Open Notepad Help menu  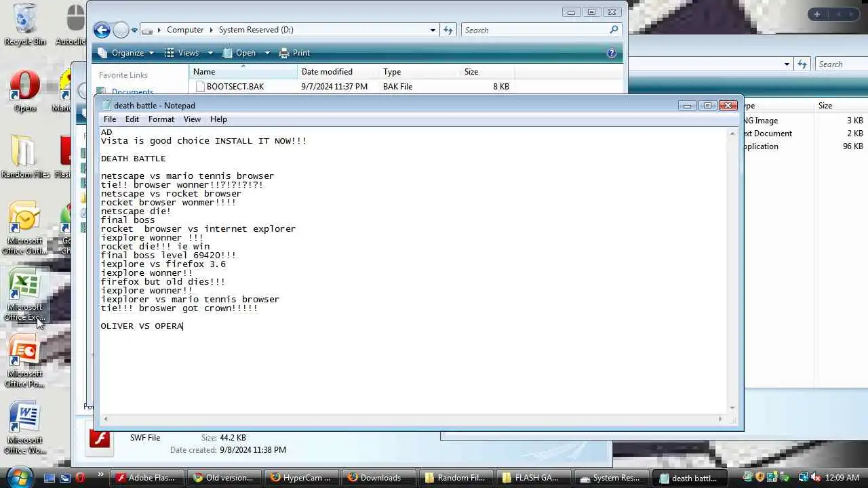coord(218,119)
